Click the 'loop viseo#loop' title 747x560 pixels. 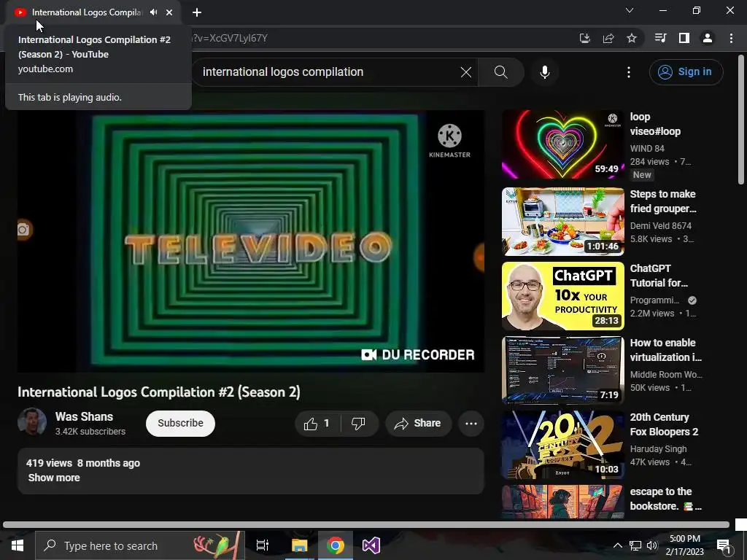tap(655, 124)
